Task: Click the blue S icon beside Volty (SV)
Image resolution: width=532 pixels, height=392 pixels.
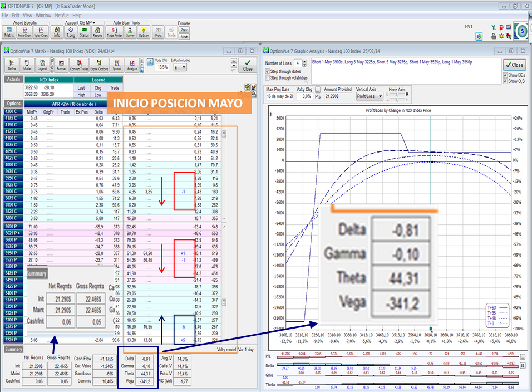Action: click(x=150, y=62)
